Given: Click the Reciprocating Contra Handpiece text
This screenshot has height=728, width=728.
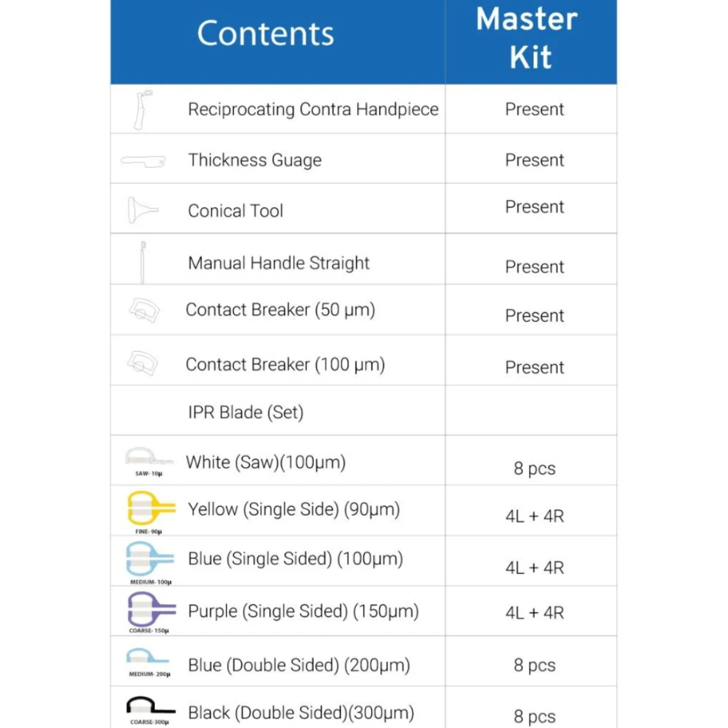Looking at the screenshot, I should coord(313,110).
